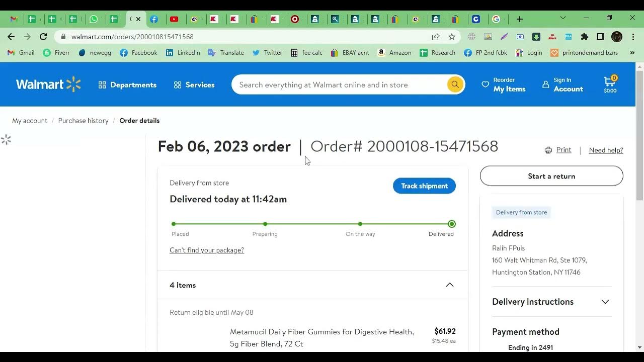Image resolution: width=644 pixels, height=362 pixels.
Task: Open the tab search chevron
Action: [x=562, y=18]
